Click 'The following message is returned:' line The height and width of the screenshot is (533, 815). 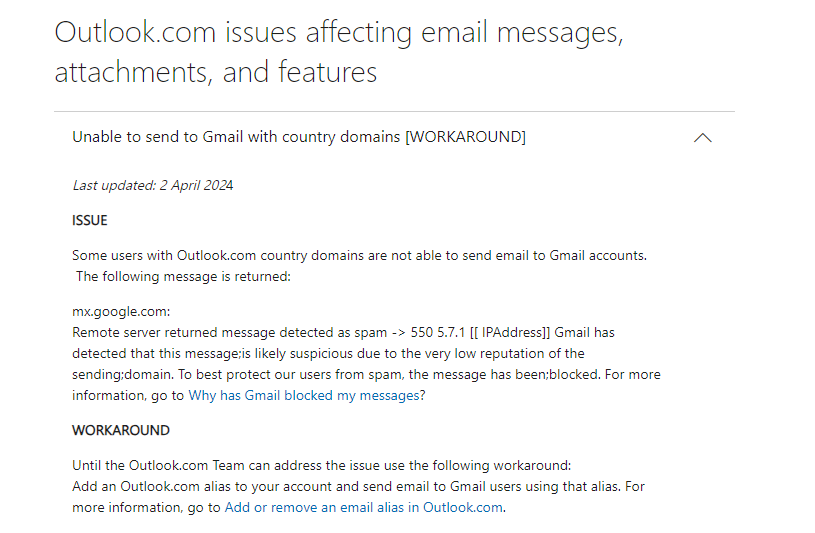[x=183, y=276]
